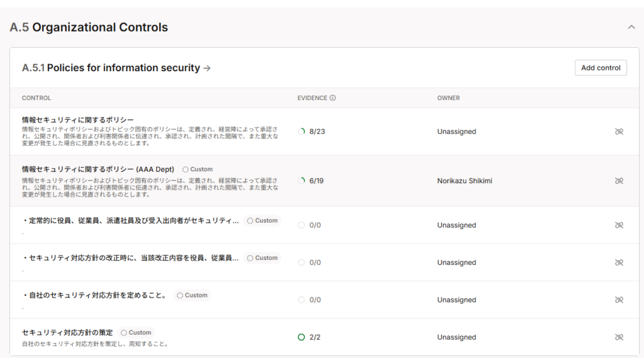The width and height of the screenshot is (644, 358).
Task: Click unlink icon for 定常的に役員 control row
Action: [619, 225]
